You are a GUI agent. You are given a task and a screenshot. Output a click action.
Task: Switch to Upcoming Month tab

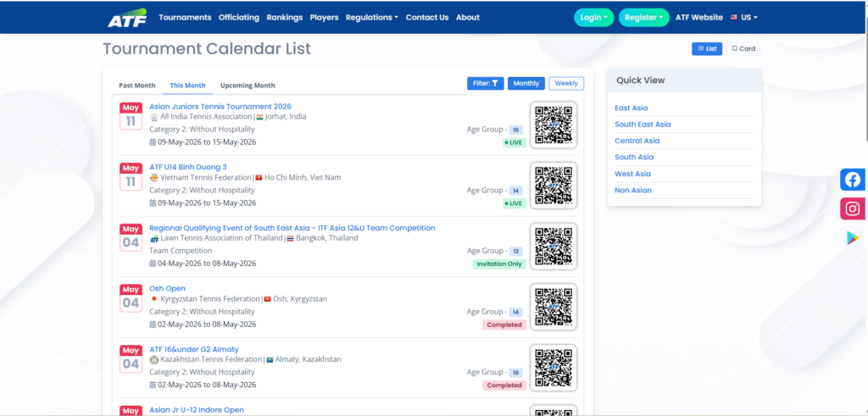point(248,86)
